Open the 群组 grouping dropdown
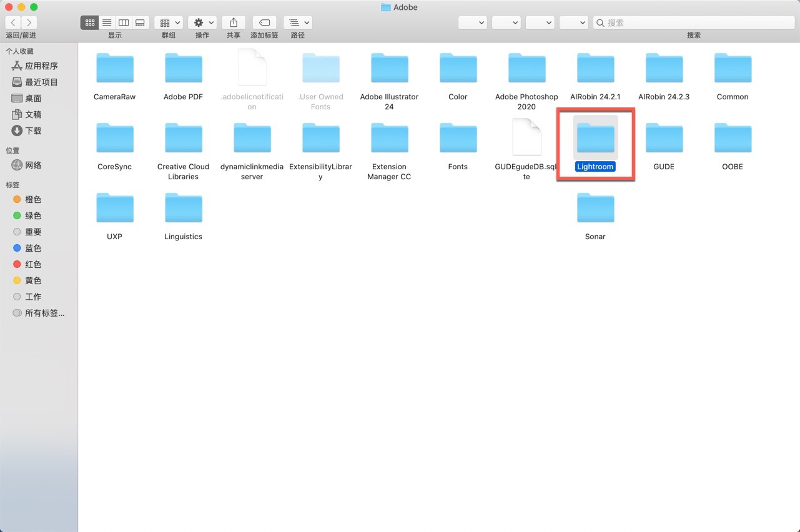The image size is (800, 532). click(x=169, y=22)
